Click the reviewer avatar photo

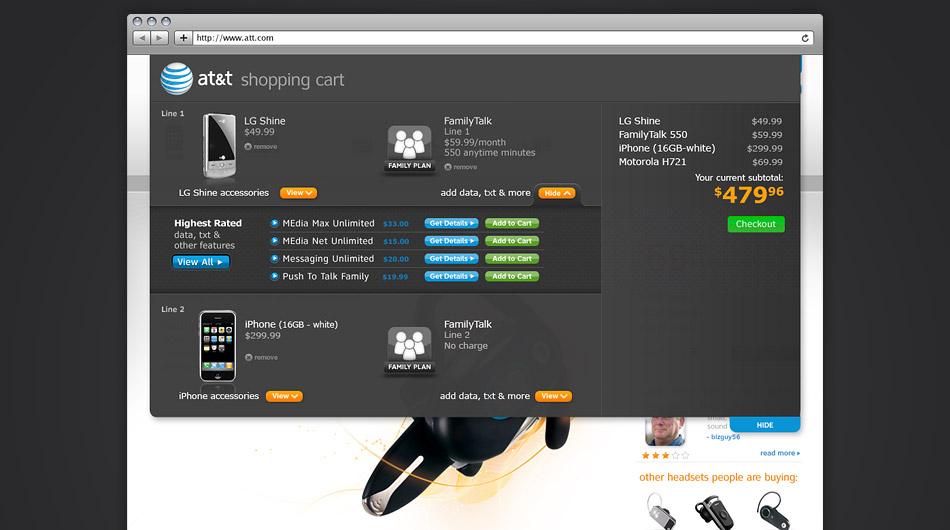(x=665, y=431)
